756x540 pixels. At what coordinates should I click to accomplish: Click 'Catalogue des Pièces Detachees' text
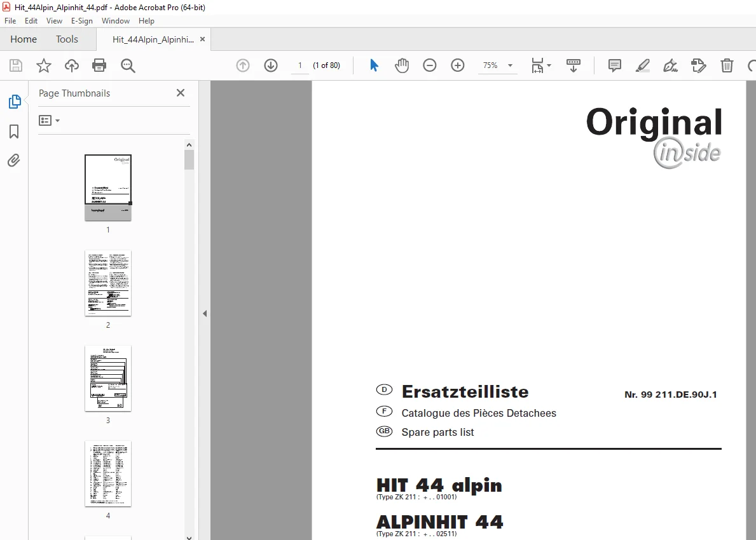tap(479, 414)
